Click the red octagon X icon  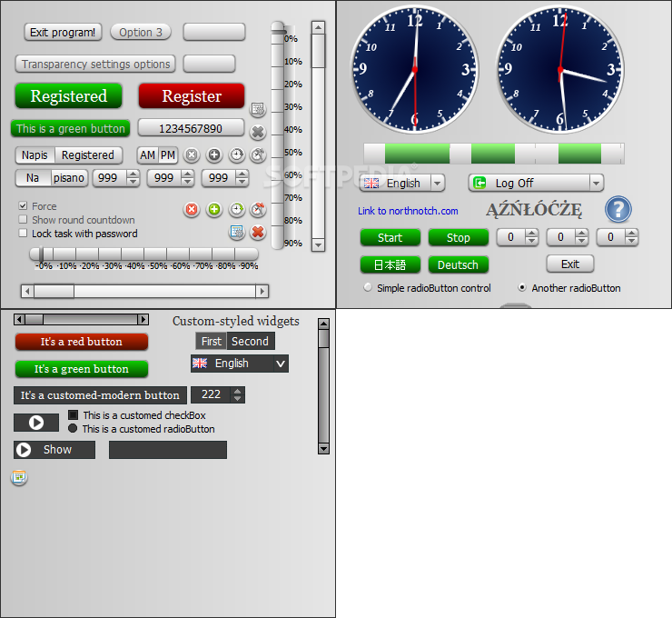pos(192,209)
